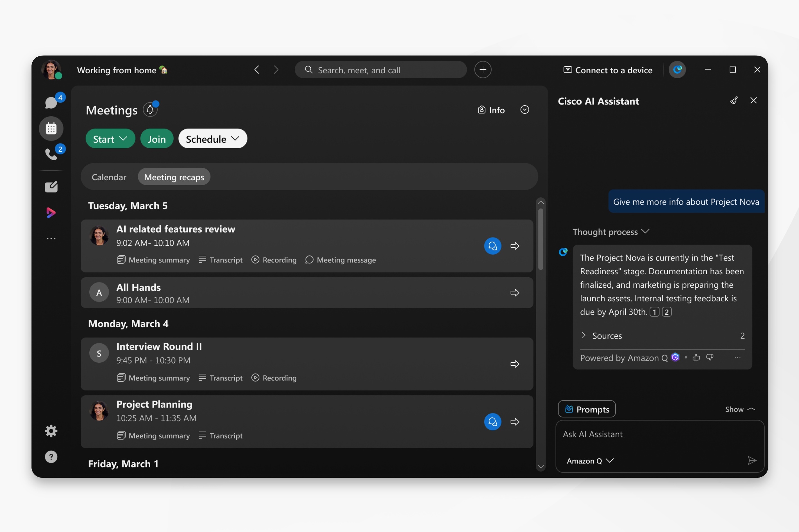The width and height of the screenshot is (799, 532).
Task: Open the Amazon Q model dropdown
Action: (590, 460)
